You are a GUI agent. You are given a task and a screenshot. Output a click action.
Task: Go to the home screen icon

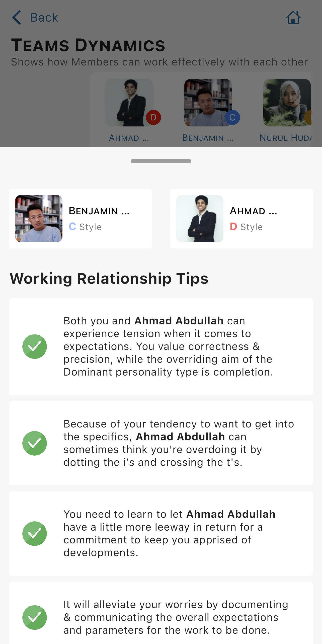[x=293, y=18]
